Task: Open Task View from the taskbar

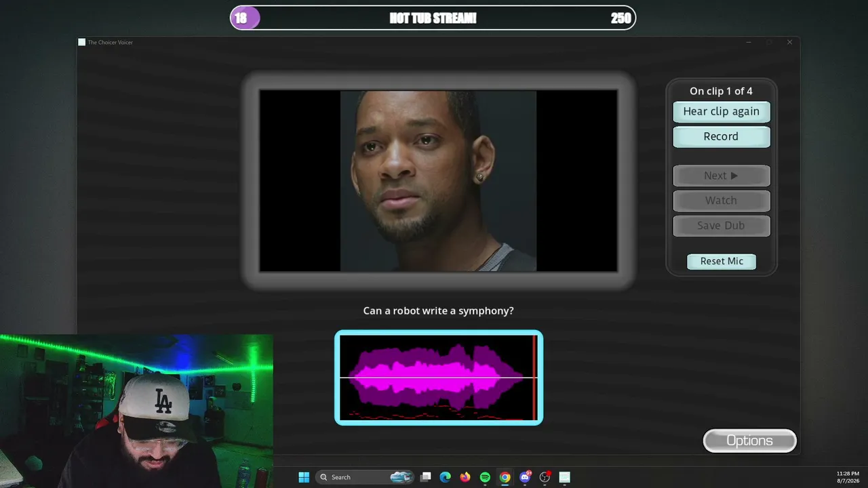Action: coord(425,477)
